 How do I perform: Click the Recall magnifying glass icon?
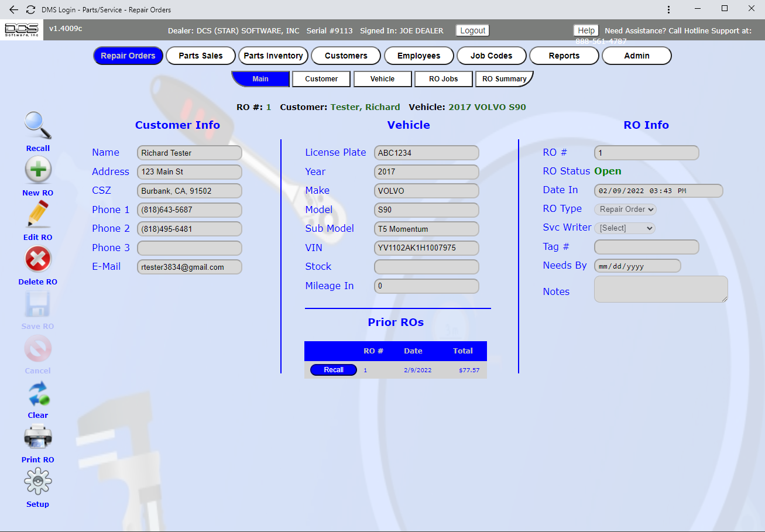[x=38, y=126]
